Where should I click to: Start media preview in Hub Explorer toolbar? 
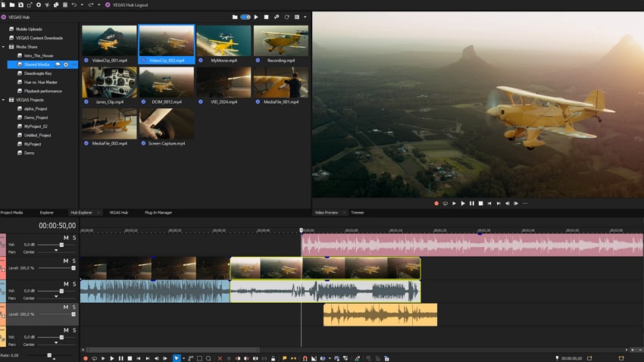tap(256, 17)
